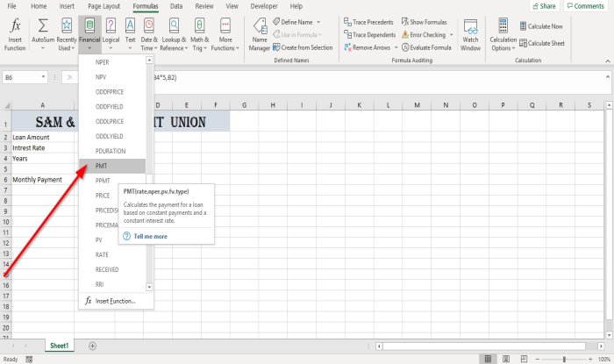Open the Name Manager

pos(260,34)
